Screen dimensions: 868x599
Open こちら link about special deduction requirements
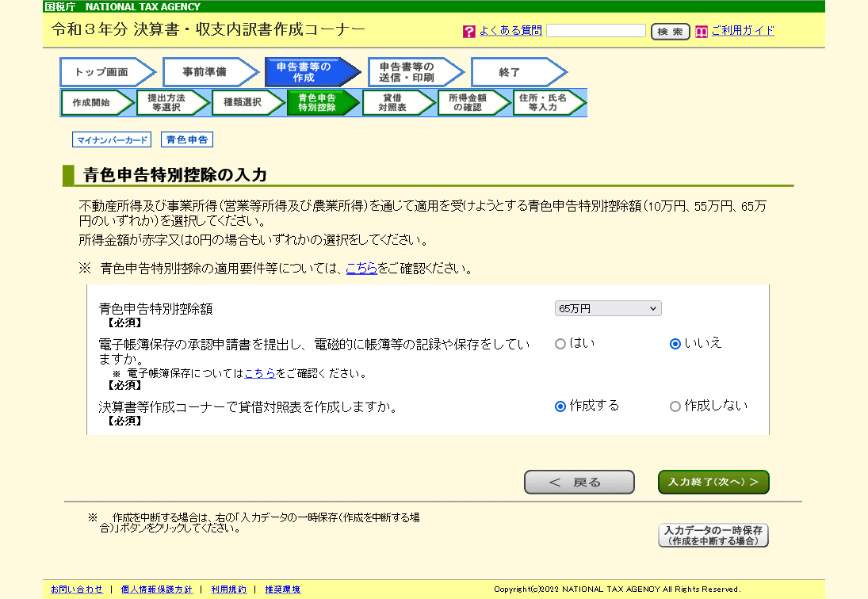click(361, 269)
